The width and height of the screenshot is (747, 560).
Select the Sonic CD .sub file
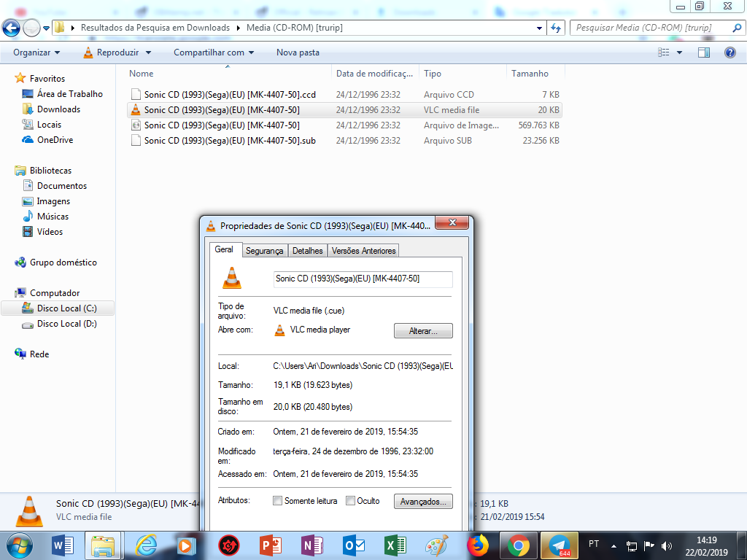[344, 141]
